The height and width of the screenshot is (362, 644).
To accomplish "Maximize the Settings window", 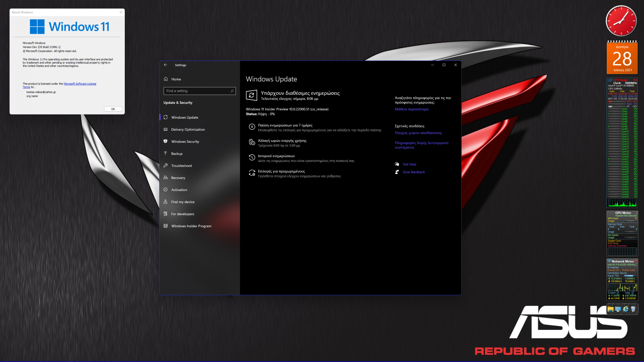I will [x=444, y=65].
